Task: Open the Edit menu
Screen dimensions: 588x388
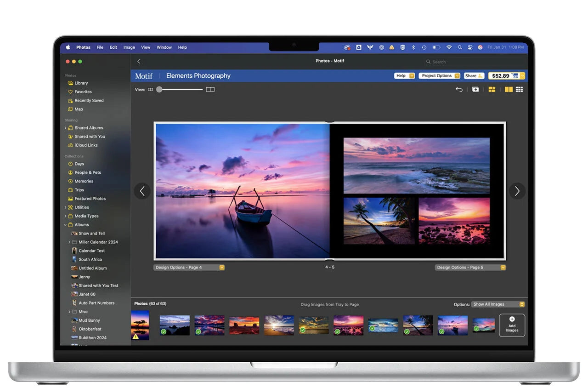Action: coord(113,47)
